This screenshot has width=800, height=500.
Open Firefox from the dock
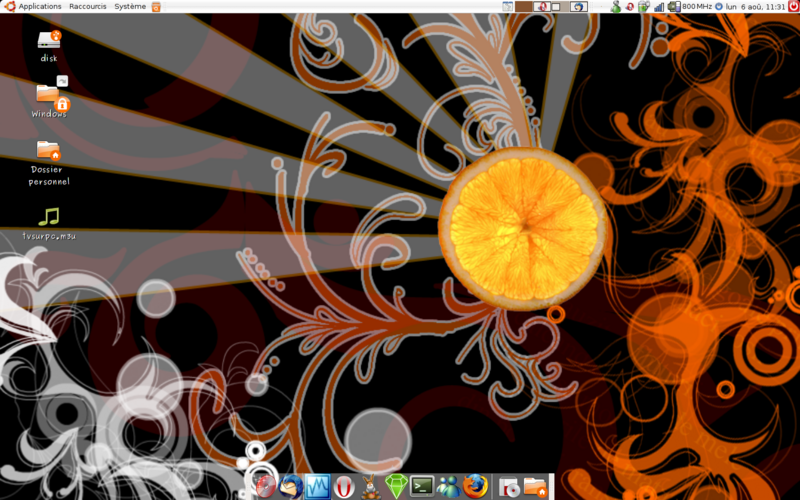pyautogui.click(x=475, y=487)
